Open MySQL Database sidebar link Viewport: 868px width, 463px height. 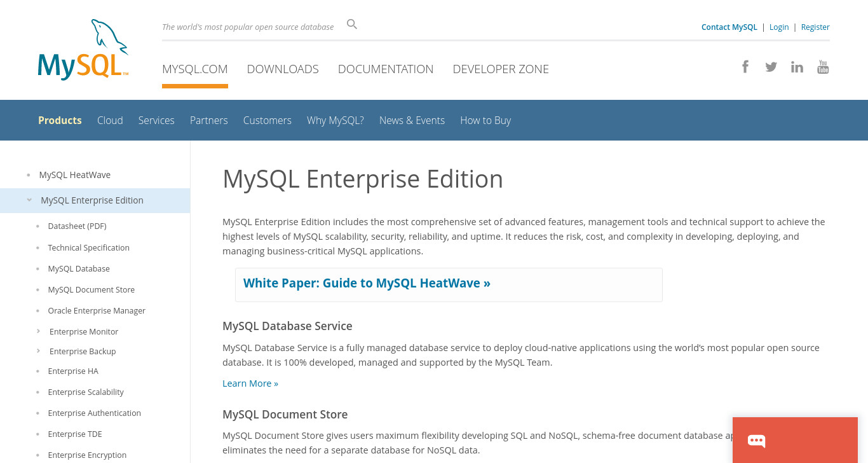tap(79, 268)
